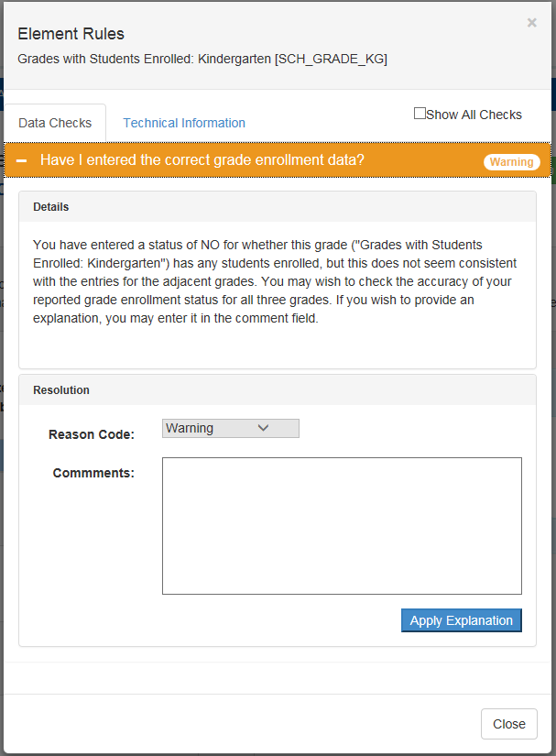Image resolution: width=556 pixels, height=756 pixels.
Task: Click the Element Rules dialog title
Action: tap(71, 34)
